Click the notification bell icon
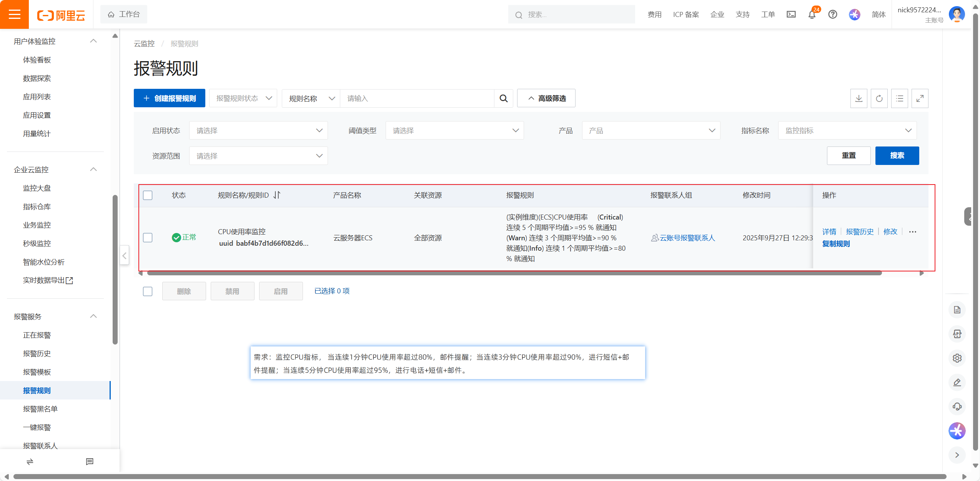Viewport: 980px width, 481px height. pyautogui.click(x=812, y=15)
